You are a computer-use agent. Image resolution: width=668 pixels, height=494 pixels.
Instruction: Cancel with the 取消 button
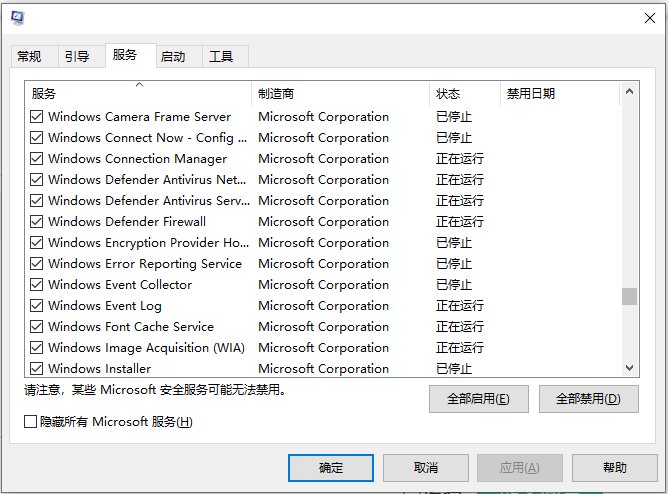click(x=426, y=468)
